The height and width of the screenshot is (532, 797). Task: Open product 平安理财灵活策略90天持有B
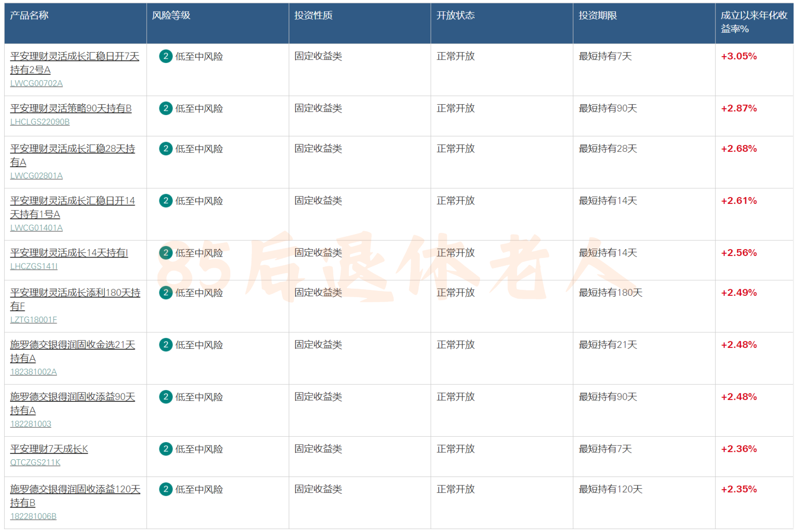71,108
